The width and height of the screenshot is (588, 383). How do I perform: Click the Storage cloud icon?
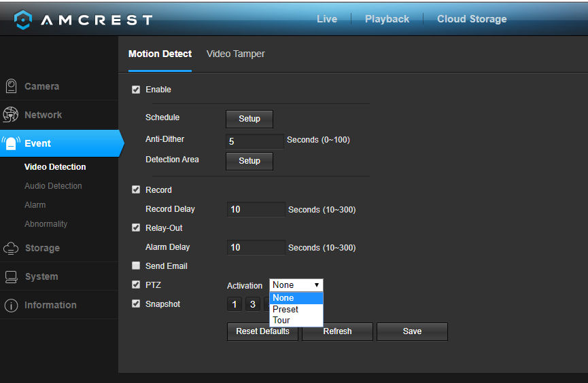[x=11, y=248]
